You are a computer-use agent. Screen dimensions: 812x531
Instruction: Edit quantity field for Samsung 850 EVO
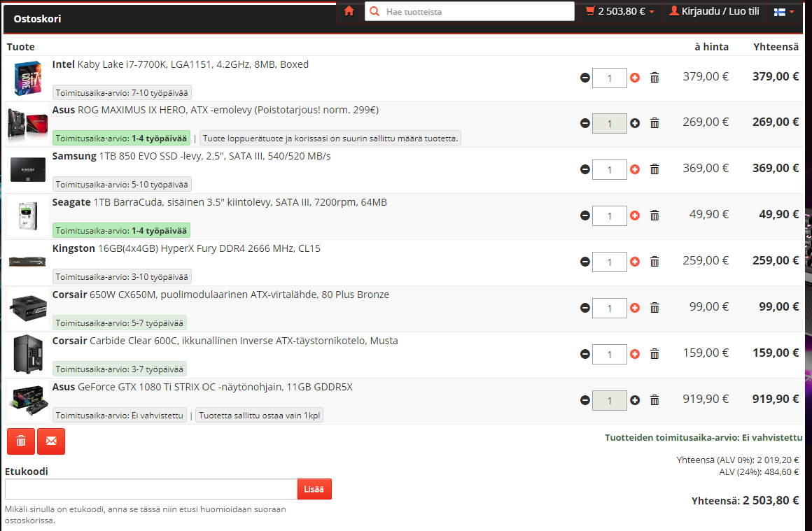[610, 170]
